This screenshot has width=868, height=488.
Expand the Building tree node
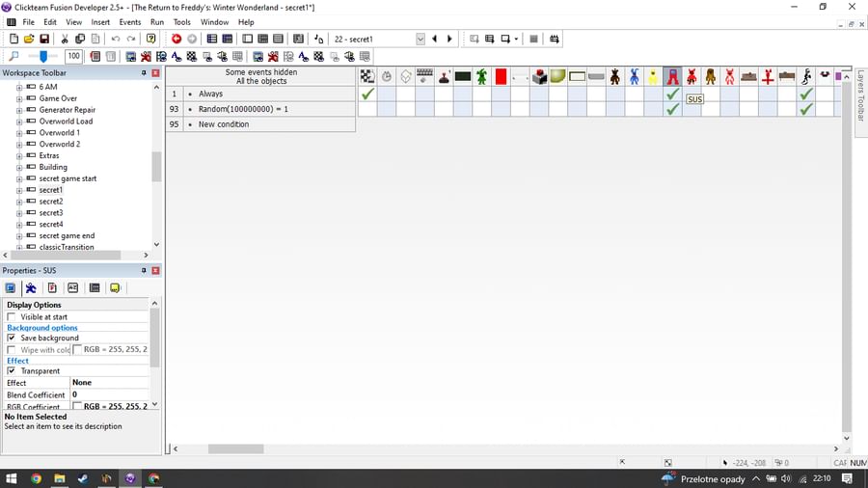click(19, 168)
